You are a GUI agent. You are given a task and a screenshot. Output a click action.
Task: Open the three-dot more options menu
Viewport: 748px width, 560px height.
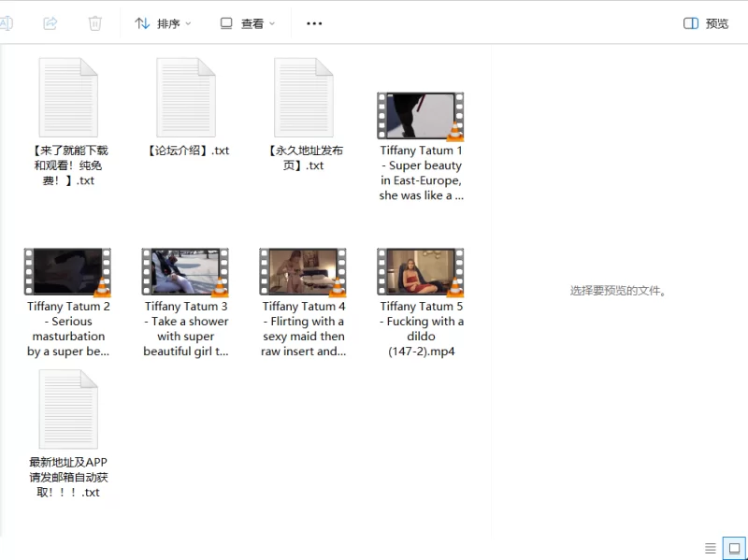point(314,23)
